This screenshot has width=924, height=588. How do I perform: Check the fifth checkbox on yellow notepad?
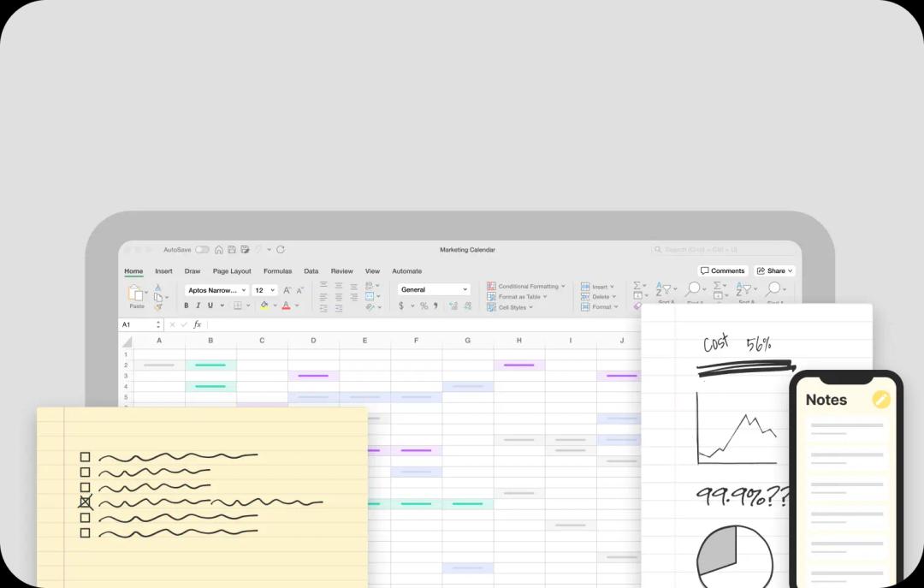pos(85,518)
